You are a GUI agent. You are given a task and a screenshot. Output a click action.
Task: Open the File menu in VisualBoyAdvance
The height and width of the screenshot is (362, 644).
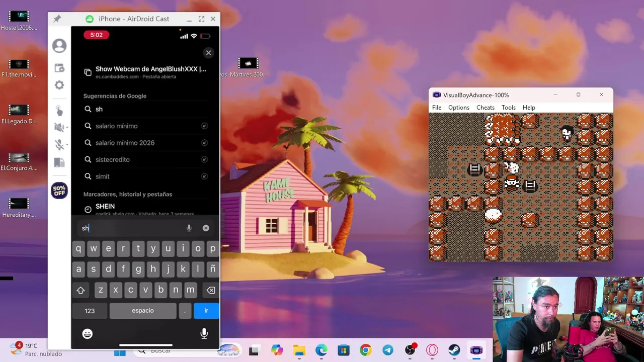coord(437,108)
